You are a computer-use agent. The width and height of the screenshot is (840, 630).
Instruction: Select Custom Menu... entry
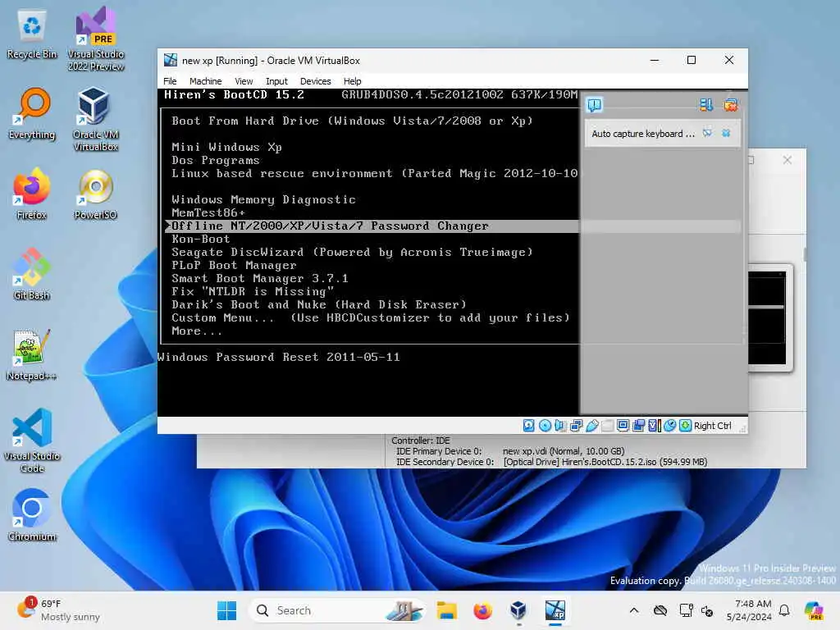coord(371,317)
